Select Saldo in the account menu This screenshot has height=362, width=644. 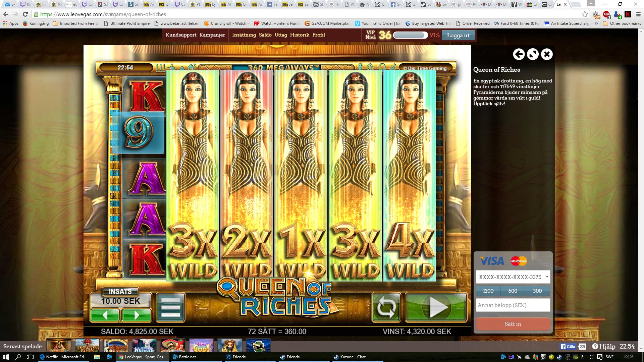[265, 35]
